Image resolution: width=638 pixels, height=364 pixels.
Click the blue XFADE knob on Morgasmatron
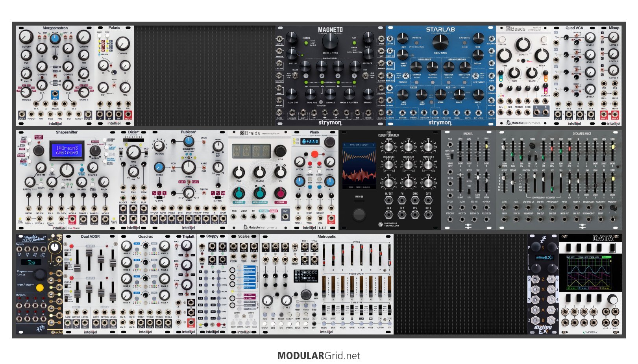55,38
